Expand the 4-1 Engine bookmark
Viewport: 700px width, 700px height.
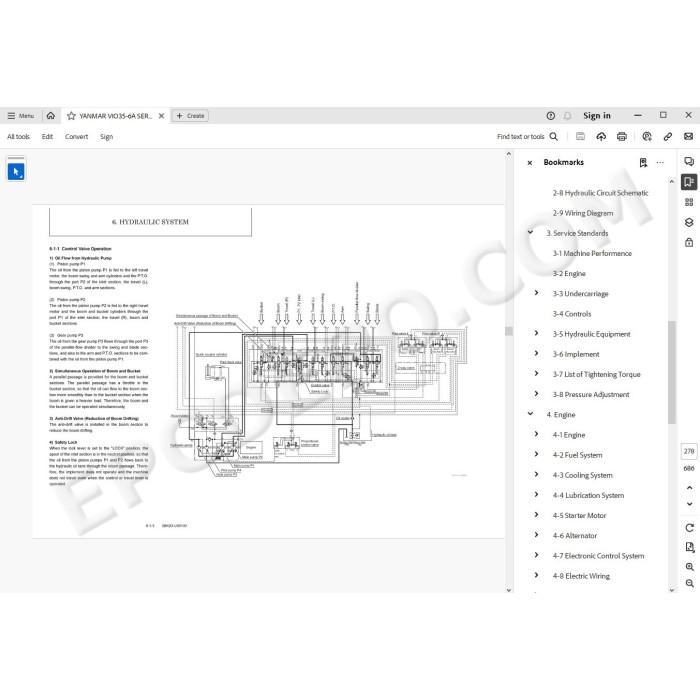537,434
